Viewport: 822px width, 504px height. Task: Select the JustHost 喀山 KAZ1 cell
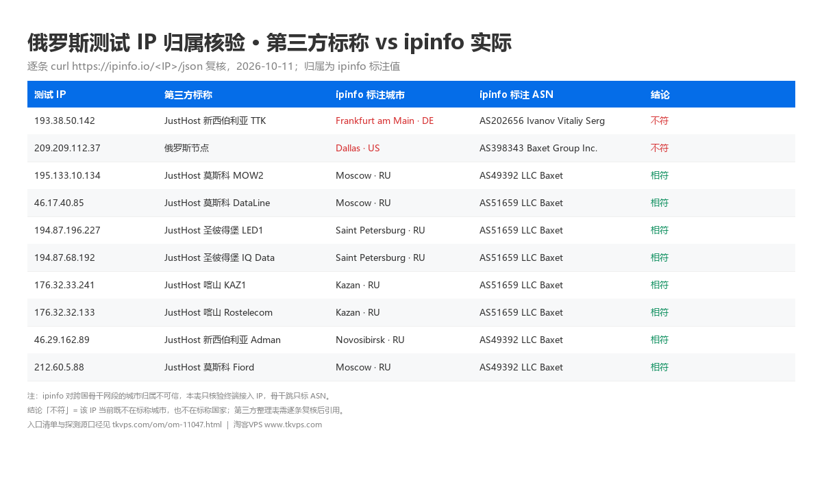click(205, 285)
